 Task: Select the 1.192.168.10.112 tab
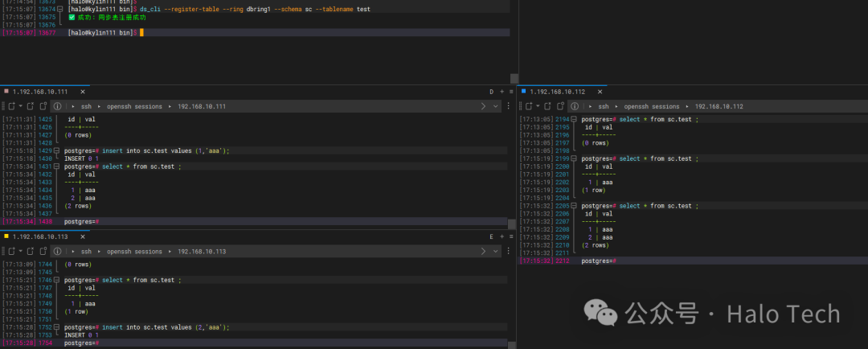(557, 92)
